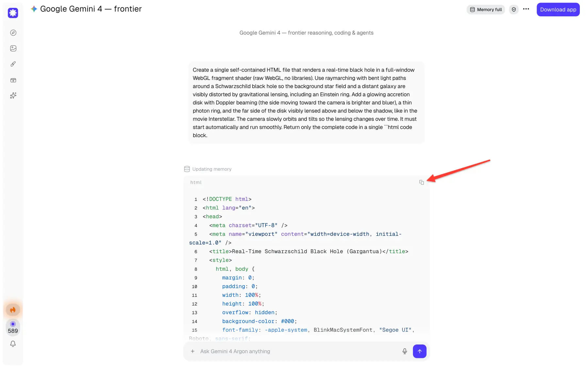Click the Memory full indicator

point(486,9)
